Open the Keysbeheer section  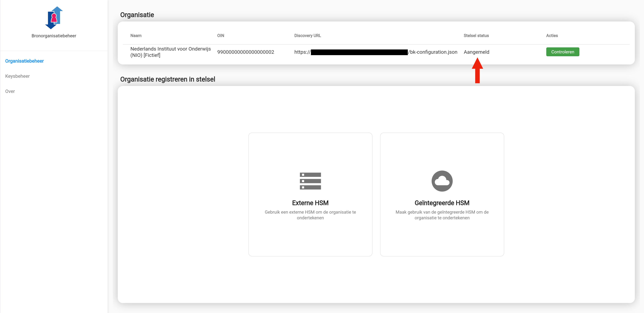17,76
